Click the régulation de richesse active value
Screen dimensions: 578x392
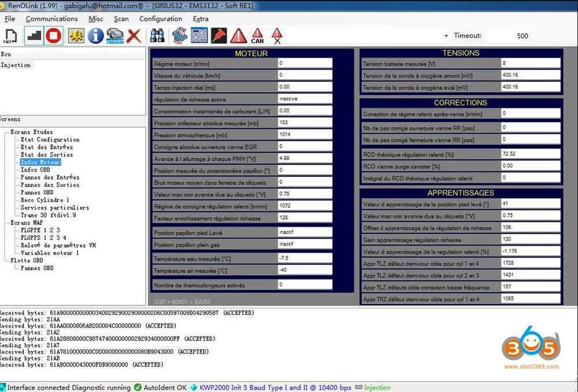[x=305, y=99]
